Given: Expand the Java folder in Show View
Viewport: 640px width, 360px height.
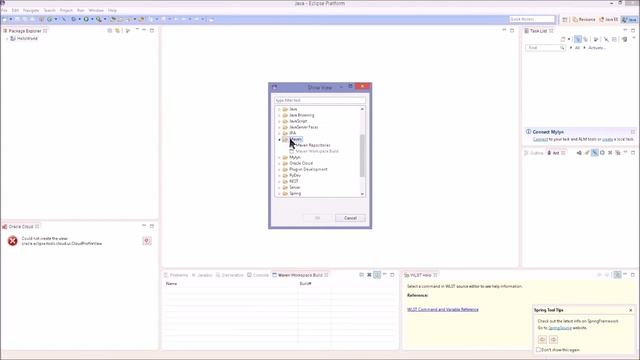Looking at the screenshot, I should coord(279,109).
